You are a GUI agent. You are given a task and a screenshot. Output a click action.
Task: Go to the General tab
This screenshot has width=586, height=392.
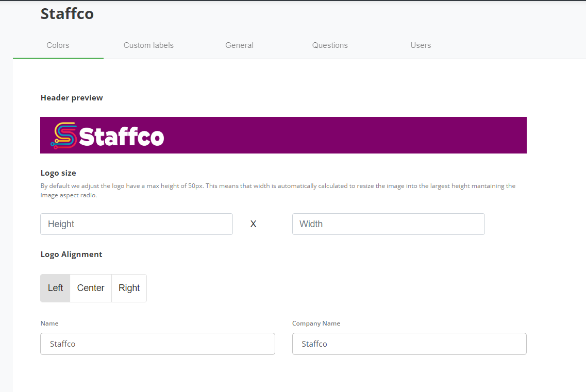click(239, 45)
